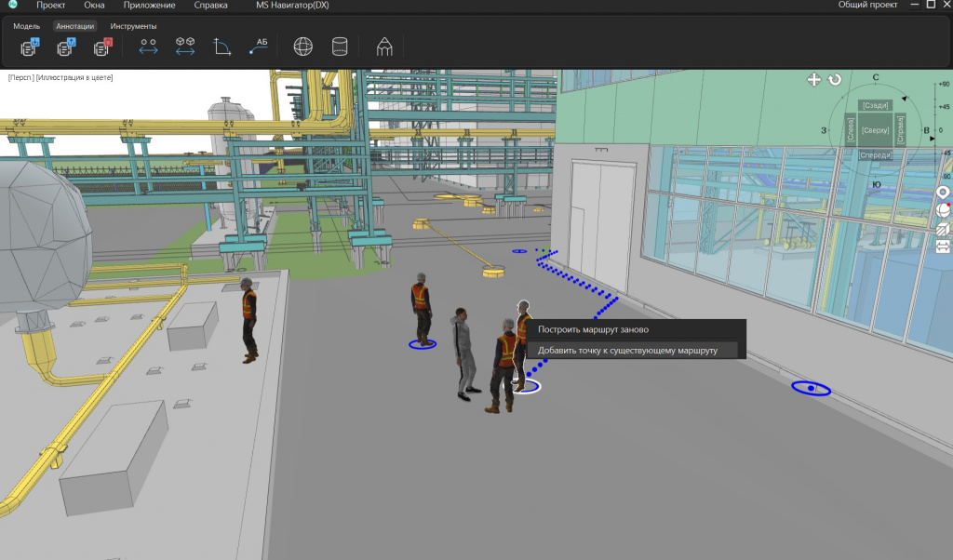Choose 'Построить маршрут заново' in context menu
953x560 pixels.
[635, 330]
